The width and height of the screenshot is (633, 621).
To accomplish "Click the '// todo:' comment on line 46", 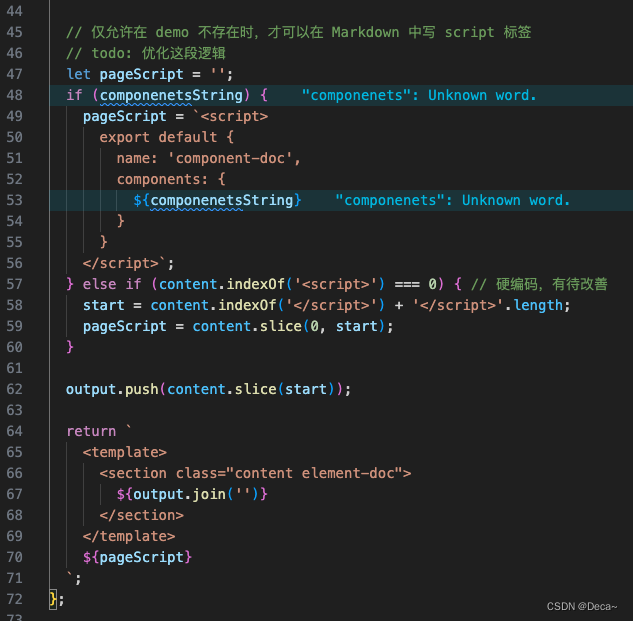I will (x=146, y=53).
